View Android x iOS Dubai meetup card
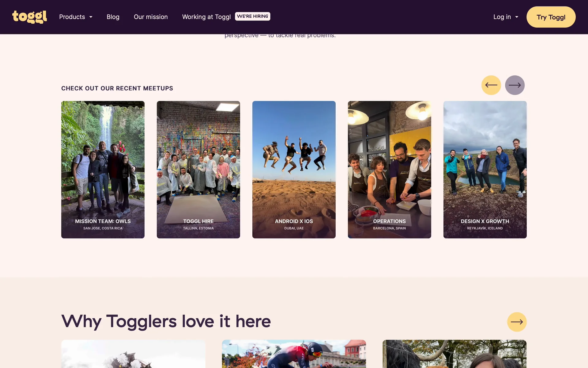588x368 pixels. [294, 169]
